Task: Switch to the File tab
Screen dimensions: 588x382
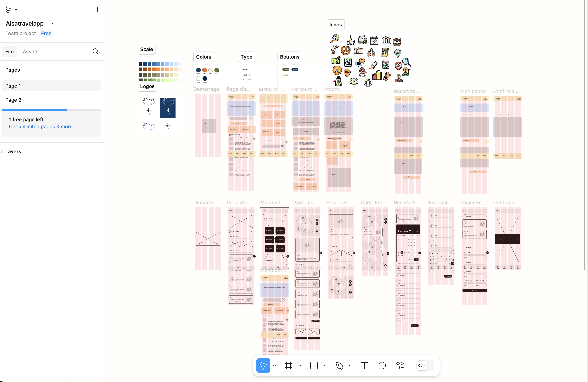Action: click(x=9, y=52)
